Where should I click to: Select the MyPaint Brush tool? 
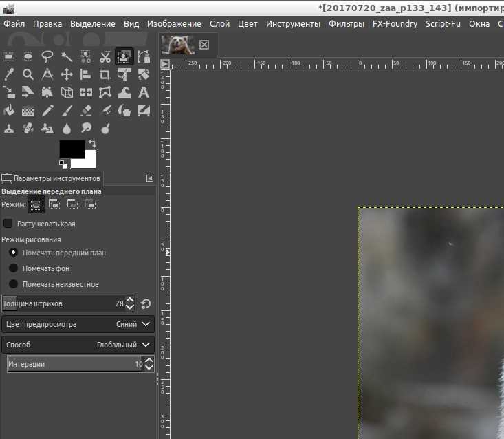[x=143, y=111]
